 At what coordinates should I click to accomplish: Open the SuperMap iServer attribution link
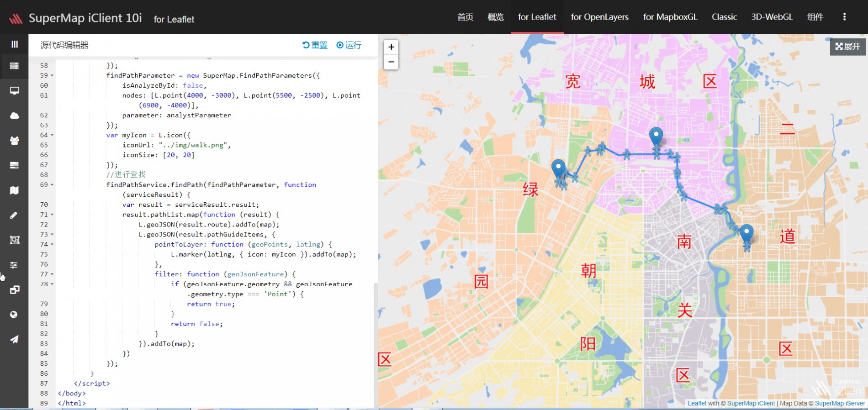pyautogui.click(x=840, y=404)
